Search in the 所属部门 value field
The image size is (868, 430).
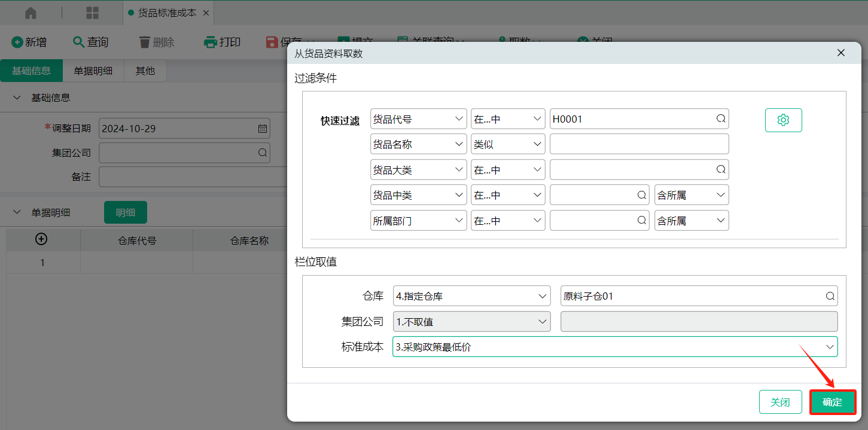[x=641, y=221]
